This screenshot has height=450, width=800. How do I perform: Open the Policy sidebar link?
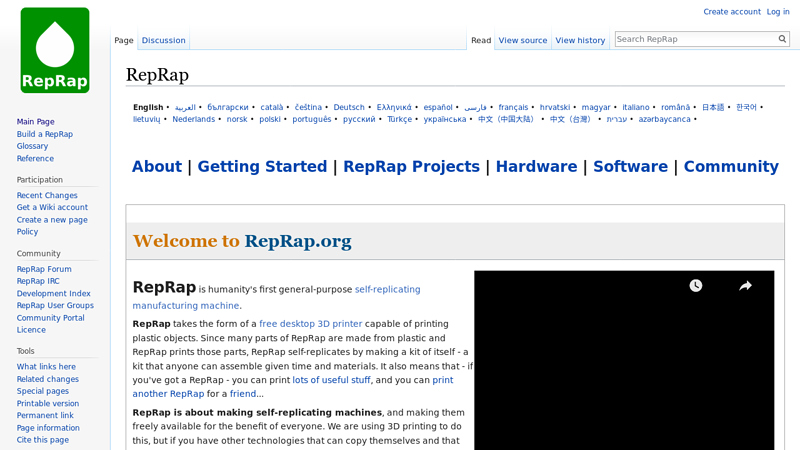point(27,232)
